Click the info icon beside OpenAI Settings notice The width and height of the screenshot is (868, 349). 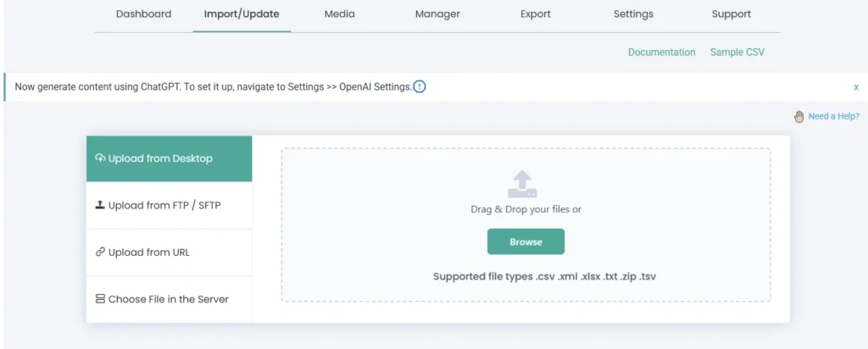420,86
